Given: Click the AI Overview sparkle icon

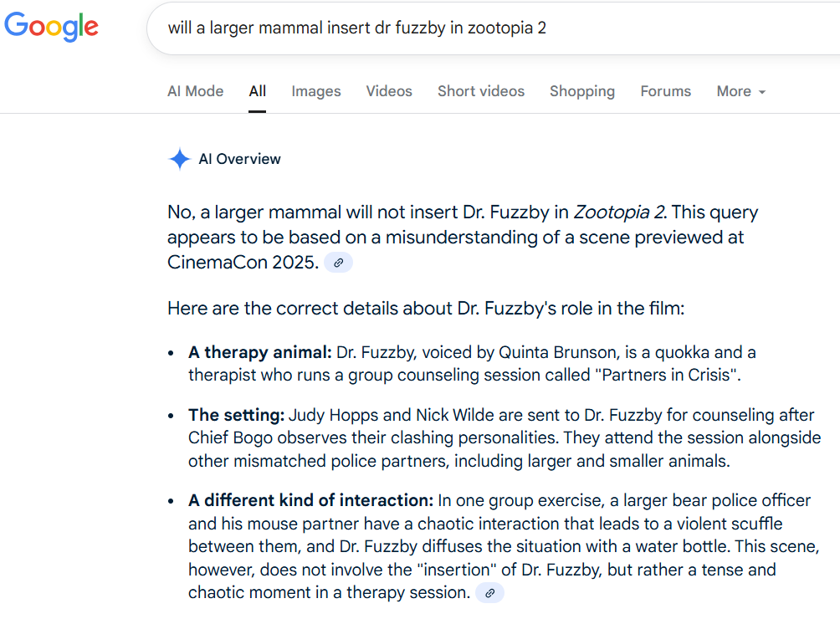Looking at the screenshot, I should click(179, 159).
